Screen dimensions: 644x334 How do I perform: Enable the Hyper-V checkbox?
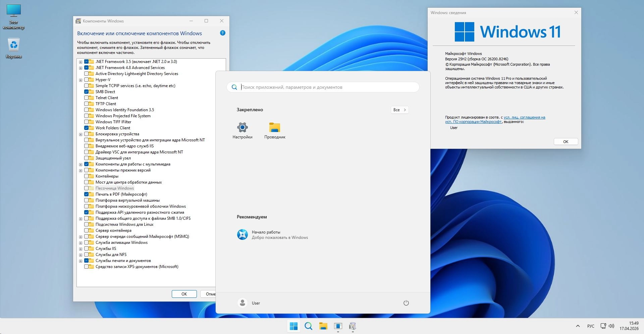87,80
